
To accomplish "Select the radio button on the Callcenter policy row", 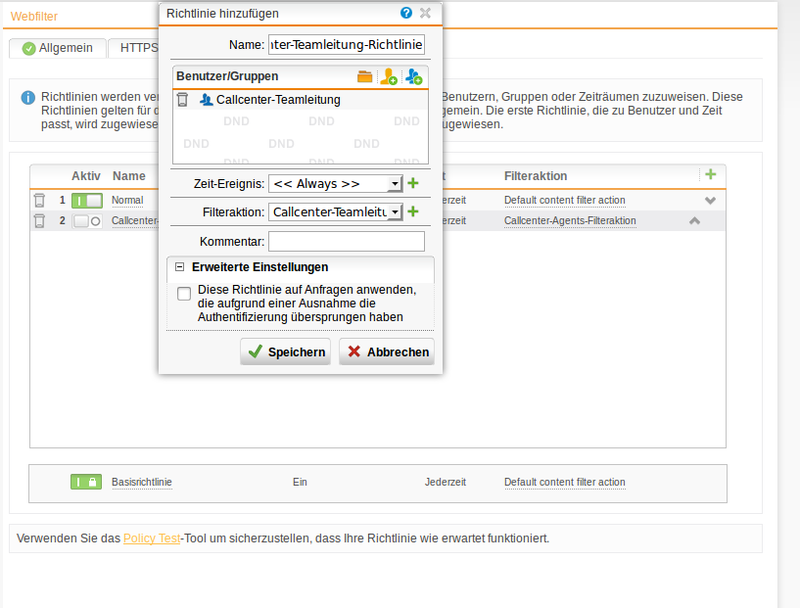I will point(97,220).
